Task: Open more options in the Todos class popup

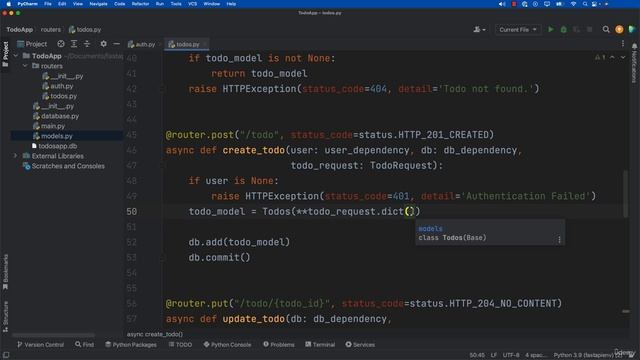Action: pyautogui.click(x=559, y=240)
